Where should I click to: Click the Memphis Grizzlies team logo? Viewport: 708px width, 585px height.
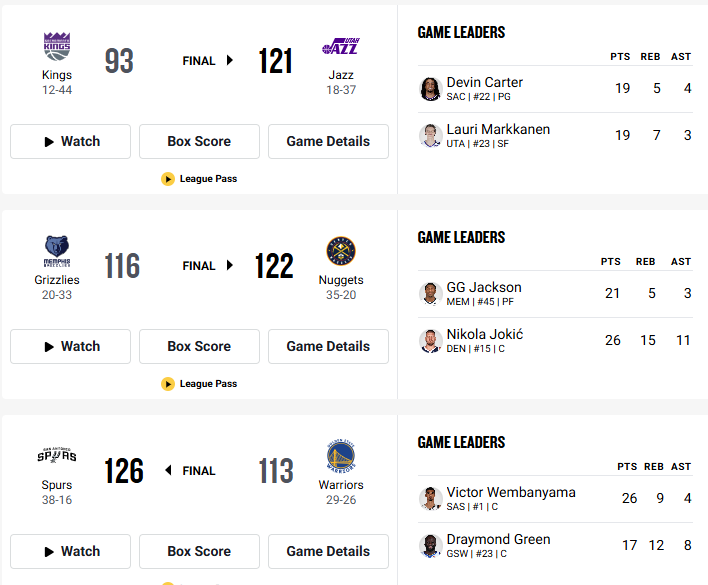[x=57, y=251]
